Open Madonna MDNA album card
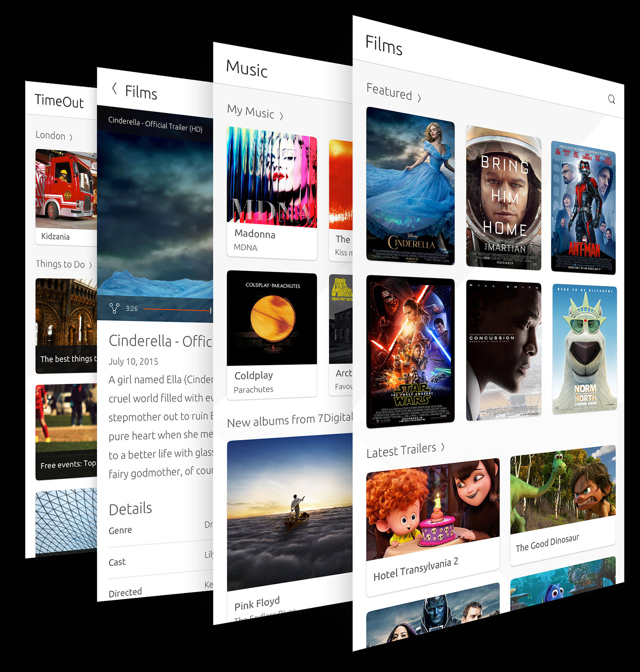 point(272,193)
